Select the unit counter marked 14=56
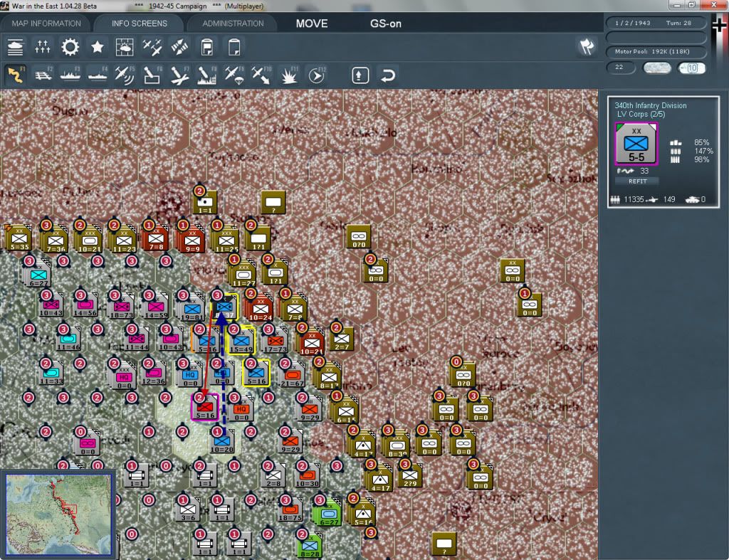The width and height of the screenshot is (729, 560). [85, 305]
